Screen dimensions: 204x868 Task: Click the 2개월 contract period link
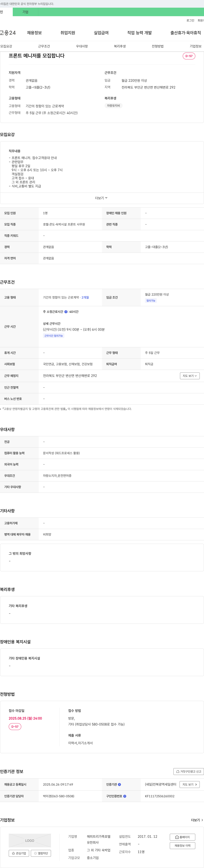(85, 297)
